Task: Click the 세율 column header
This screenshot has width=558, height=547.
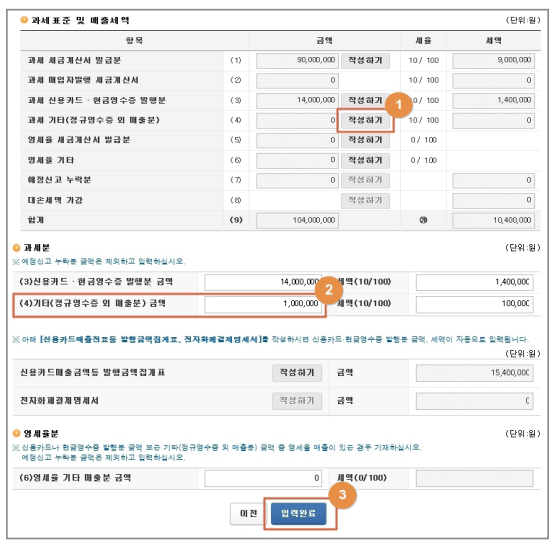Action: (x=423, y=41)
